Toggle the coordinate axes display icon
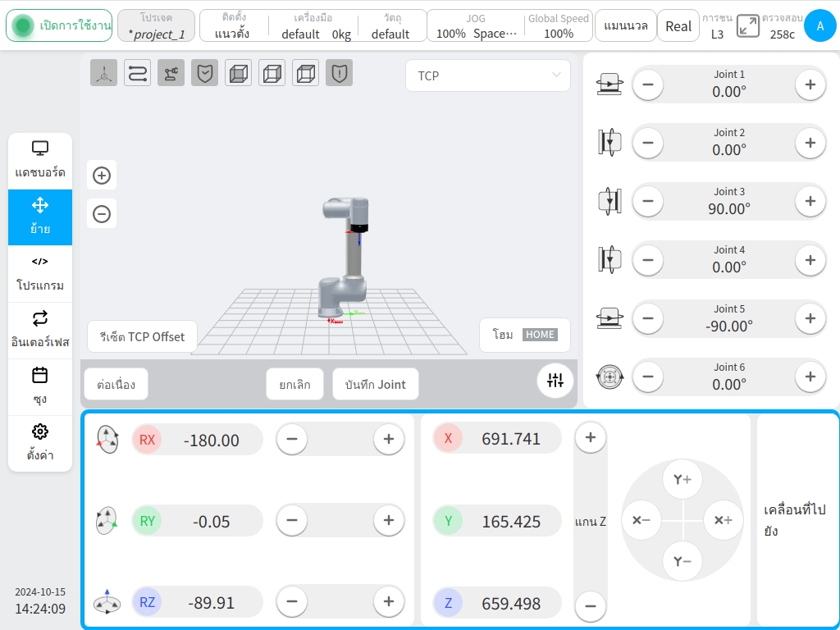This screenshot has height=630, width=840. (103, 73)
